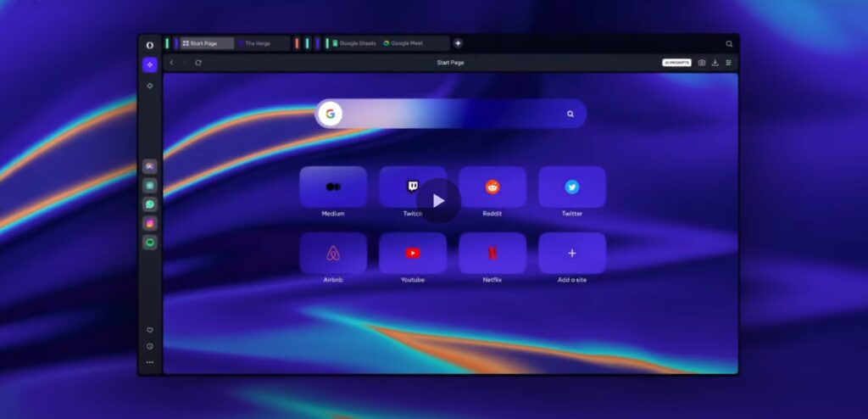
Task: Add a new tab with plus button
Action: 458,43
